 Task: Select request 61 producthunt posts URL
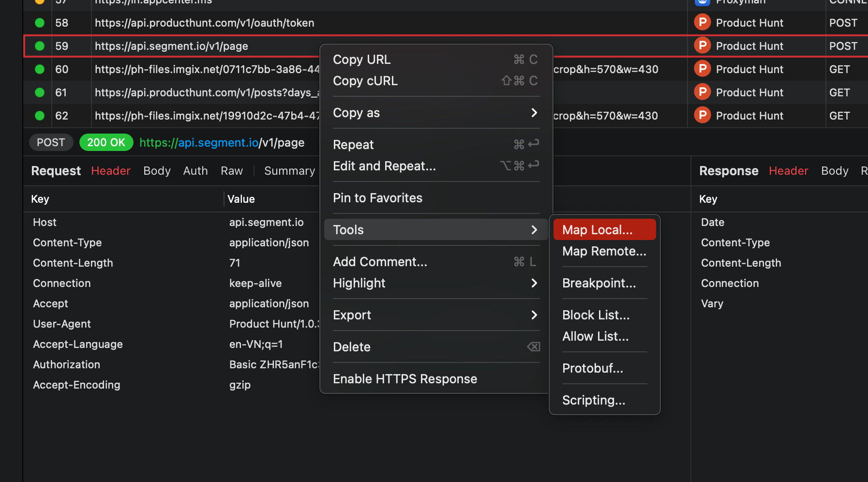[207, 92]
